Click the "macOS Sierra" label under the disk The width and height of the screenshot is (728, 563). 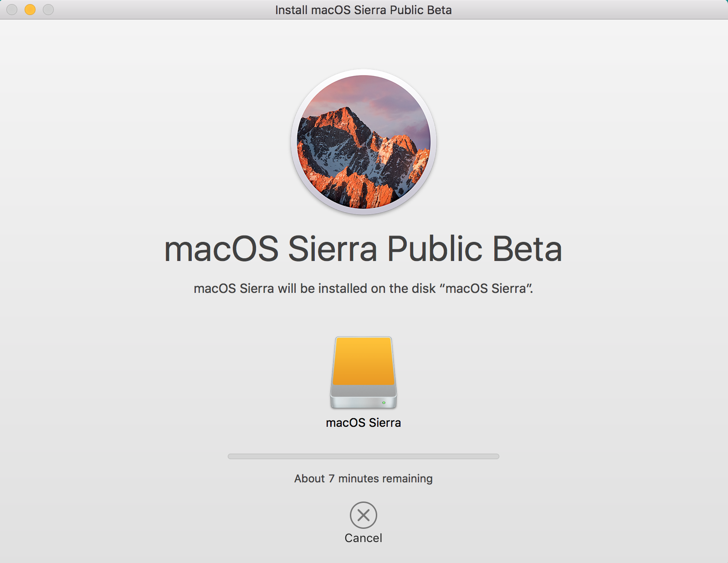(x=364, y=423)
